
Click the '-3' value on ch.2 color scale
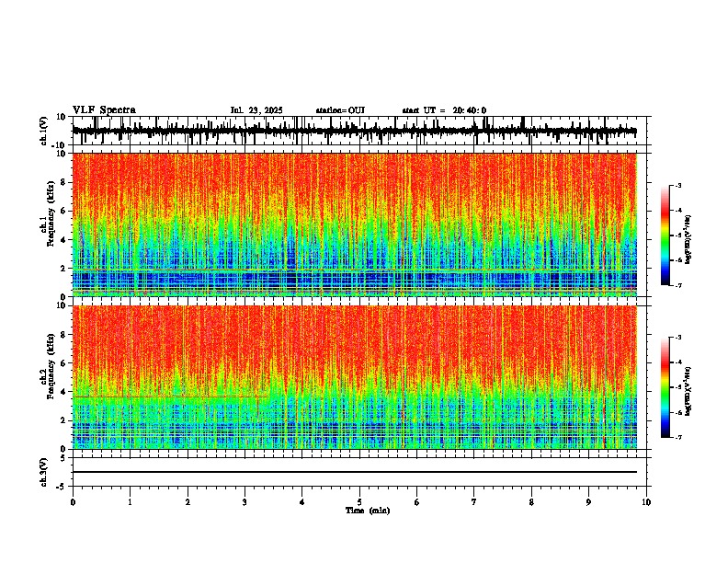coord(677,338)
